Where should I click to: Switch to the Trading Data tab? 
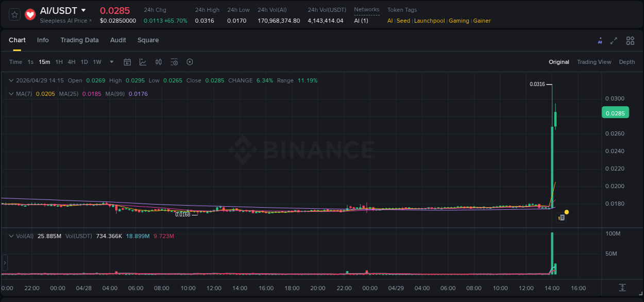point(79,40)
